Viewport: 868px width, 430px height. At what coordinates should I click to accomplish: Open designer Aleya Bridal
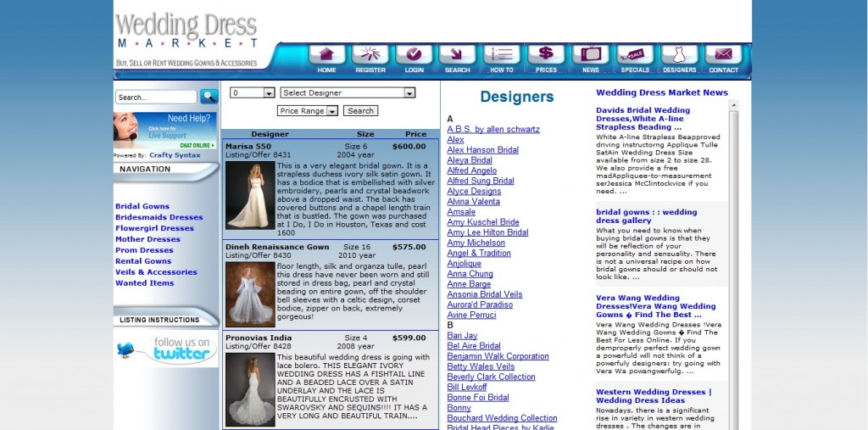point(470,160)
